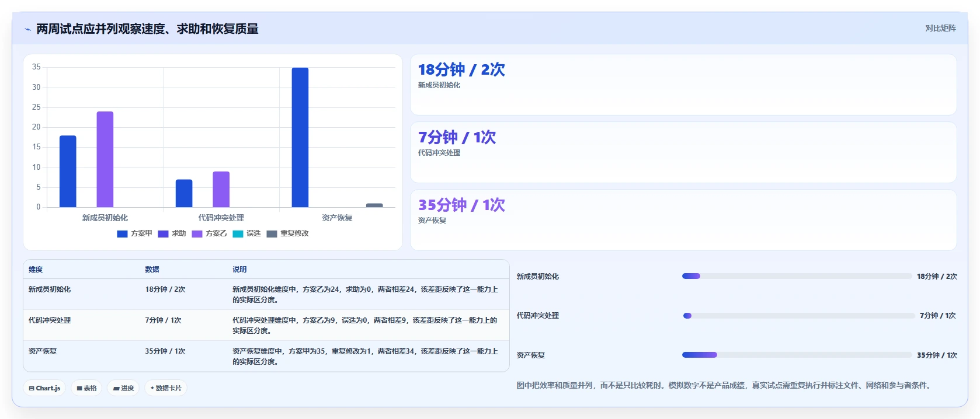Click the 数据卡片 chip

[x=166, y=388]
